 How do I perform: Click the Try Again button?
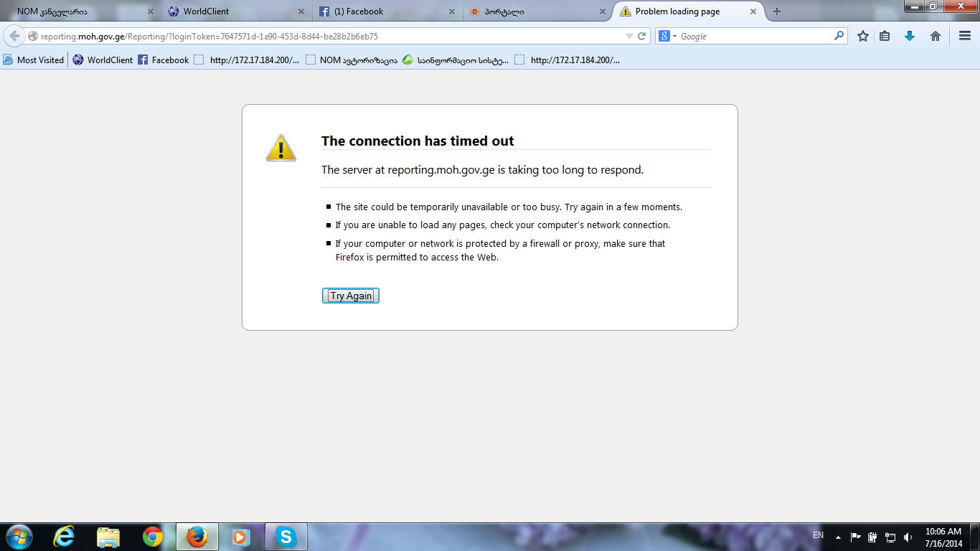(350, 296)
